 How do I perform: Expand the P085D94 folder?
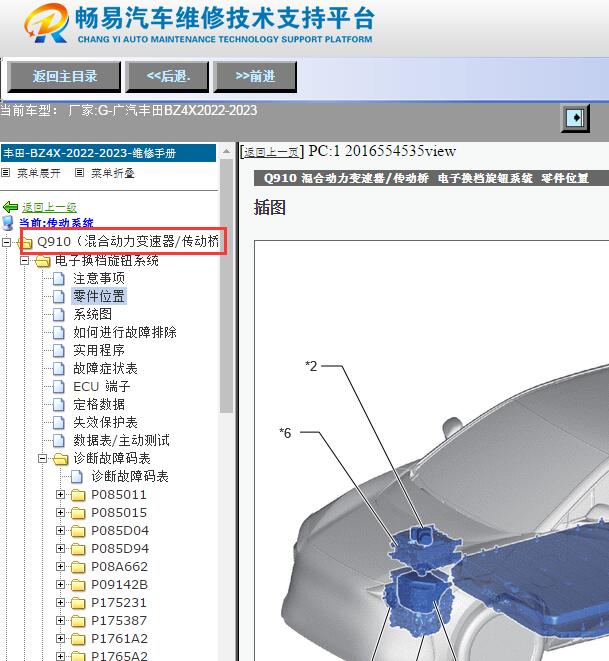click(61, 548)
